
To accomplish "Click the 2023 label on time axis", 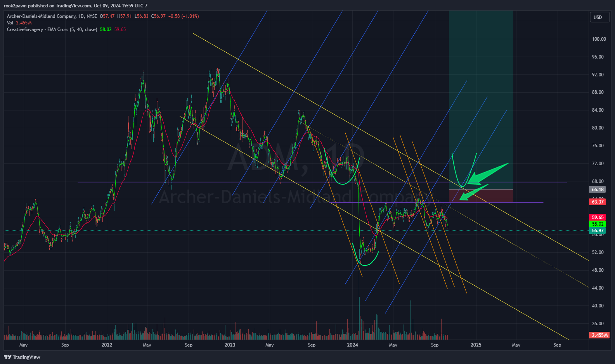I will coord(230,345).
